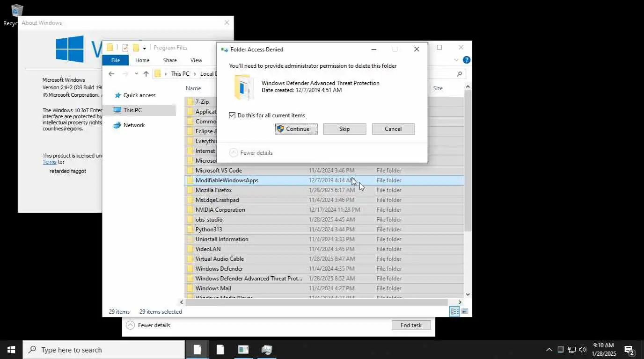Image resolution: width=644 pixels, height=359 pixels.
Task: Click the taskbar clock showing 9:10 AM
Action: point(603,350)
